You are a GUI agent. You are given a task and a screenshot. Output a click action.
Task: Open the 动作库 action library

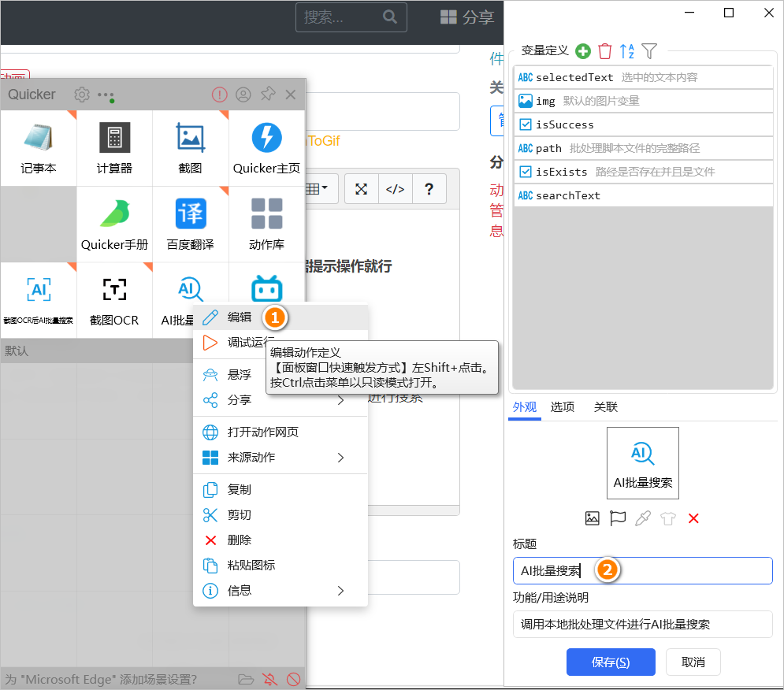pos(266,224)
